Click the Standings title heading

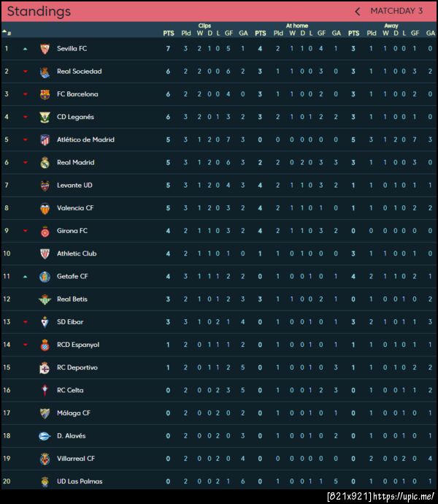[39, 12]
